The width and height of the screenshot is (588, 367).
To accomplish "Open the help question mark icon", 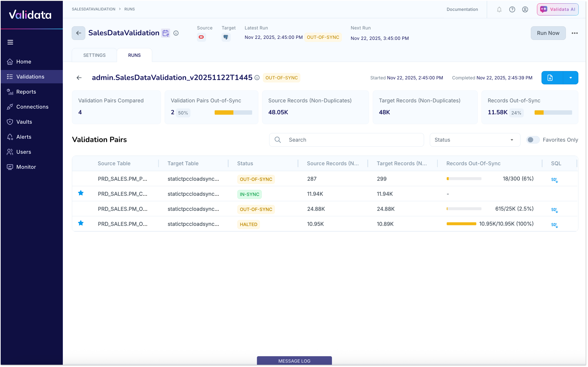I will (x=512, y=9).
